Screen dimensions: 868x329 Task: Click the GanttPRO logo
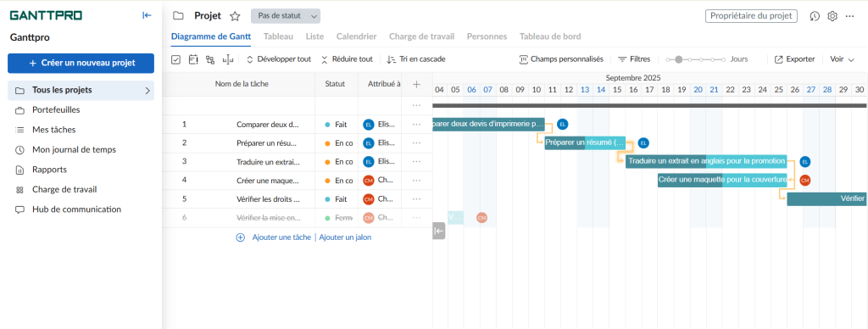pos(46,15)
